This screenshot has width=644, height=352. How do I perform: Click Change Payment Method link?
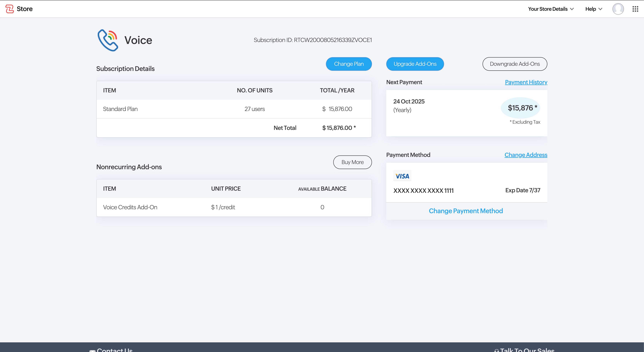click(x=466, y=211)
